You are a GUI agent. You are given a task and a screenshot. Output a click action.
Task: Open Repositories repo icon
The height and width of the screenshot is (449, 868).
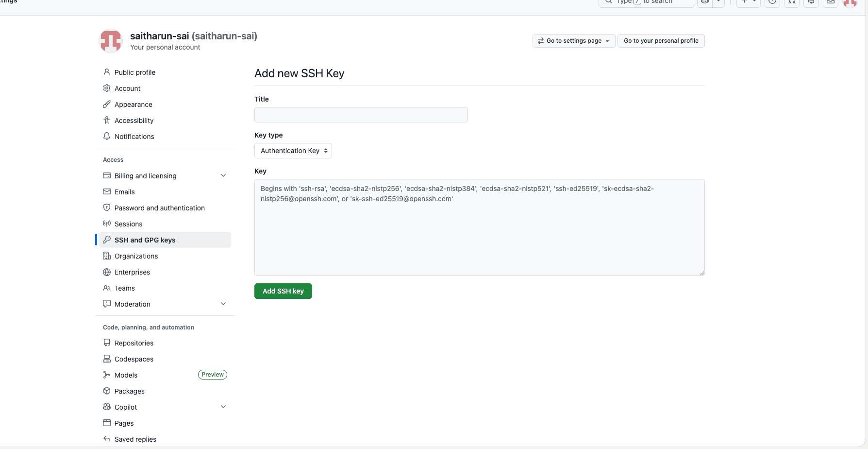[x=107, y=343]
